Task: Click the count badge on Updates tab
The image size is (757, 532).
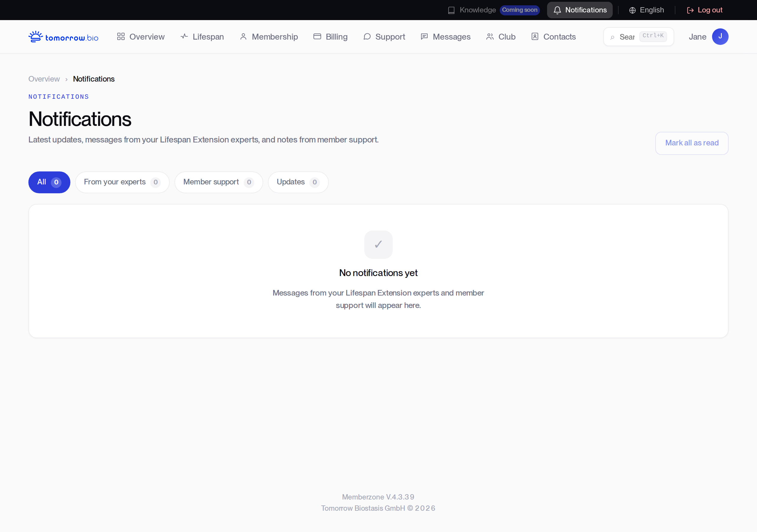Action: [315, 182]
